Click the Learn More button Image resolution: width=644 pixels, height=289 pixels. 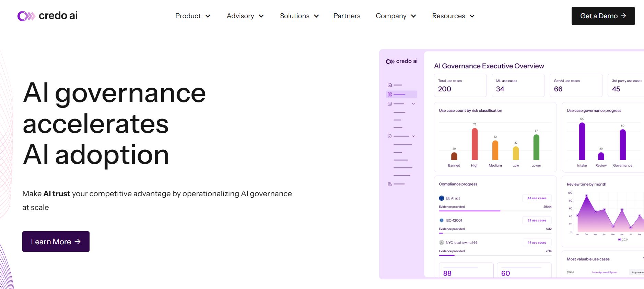pyautogui.click(x=56, y=242)
